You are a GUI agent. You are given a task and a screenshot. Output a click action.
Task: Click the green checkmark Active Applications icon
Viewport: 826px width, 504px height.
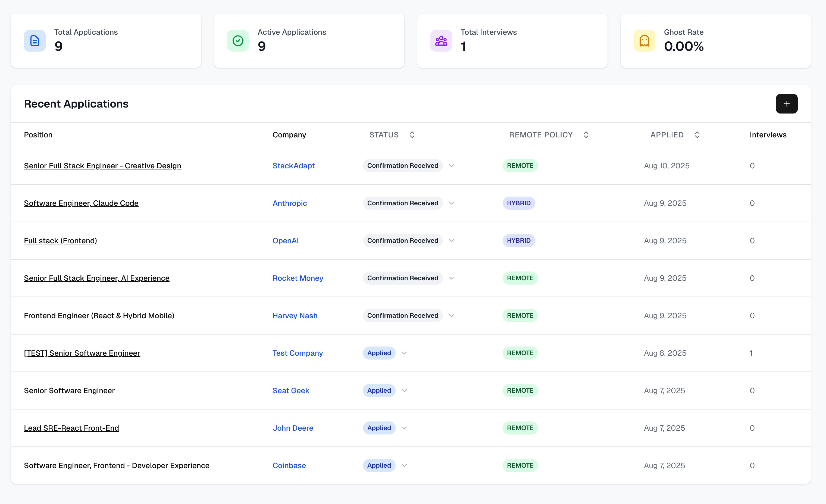(238, 40)
